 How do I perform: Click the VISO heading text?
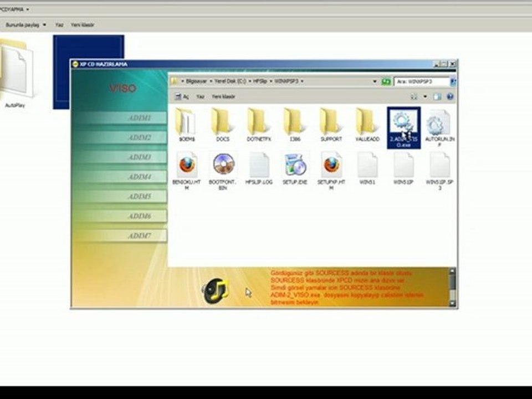point(122,89)
